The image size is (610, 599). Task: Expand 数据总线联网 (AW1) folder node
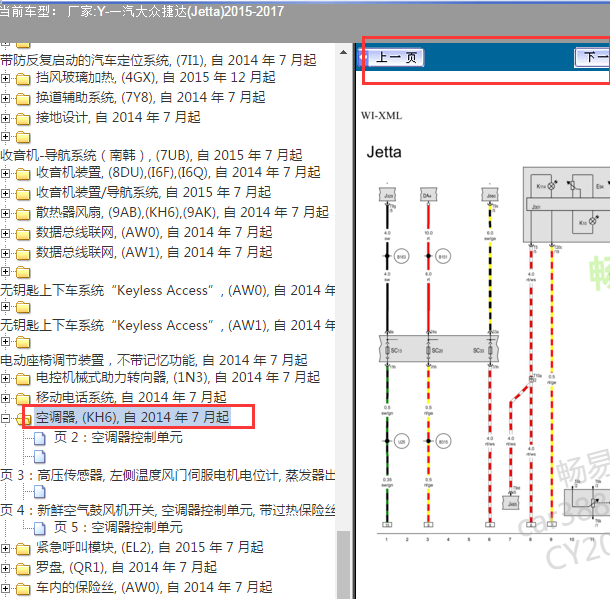tap(5, 253)
